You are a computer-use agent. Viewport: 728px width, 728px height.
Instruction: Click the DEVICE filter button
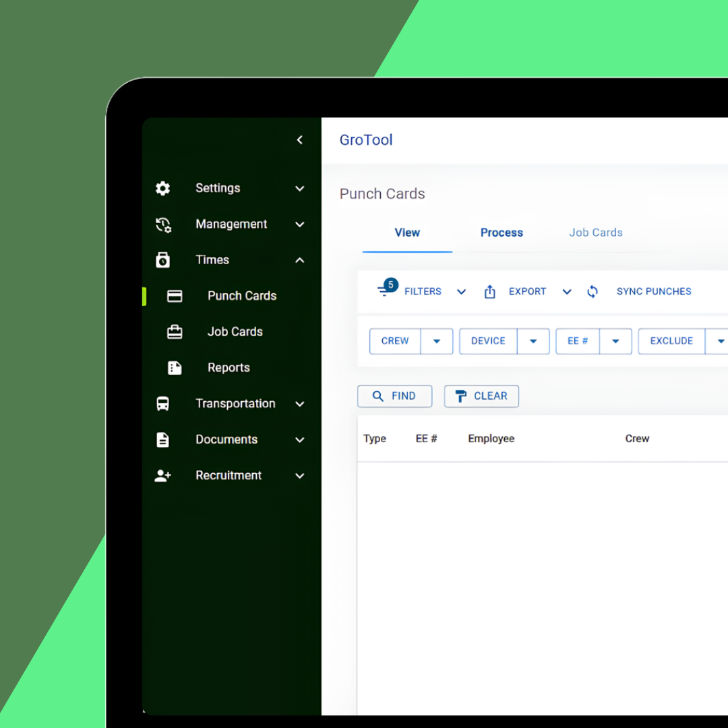point(488,341)
